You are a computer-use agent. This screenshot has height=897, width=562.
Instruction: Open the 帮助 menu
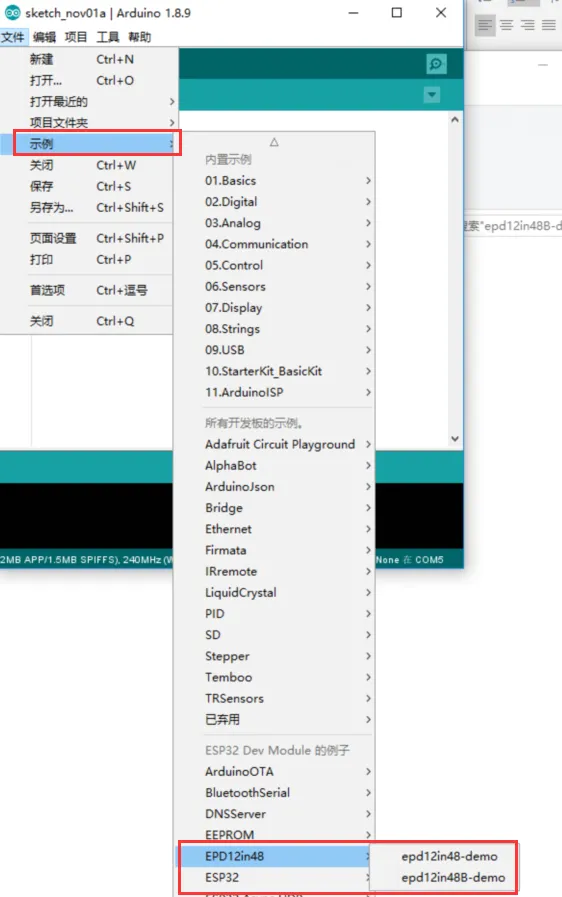139,37
